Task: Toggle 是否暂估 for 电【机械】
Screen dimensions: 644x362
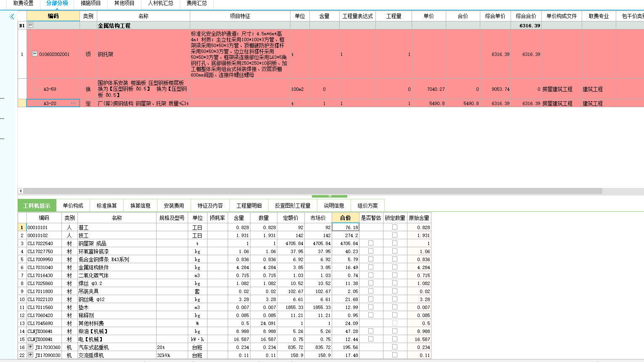Action: [x=371, y=339]
